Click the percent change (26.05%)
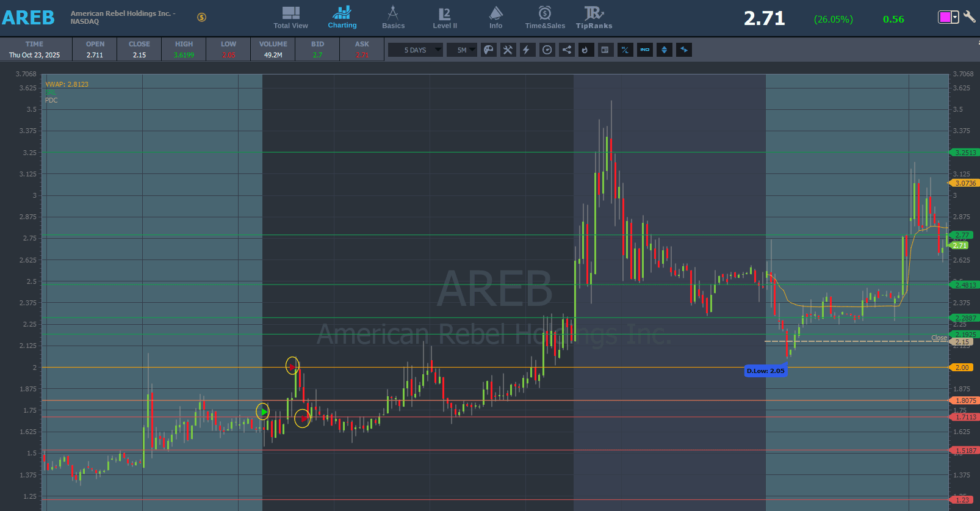This screenshot has width=980, height=511. [833, 20]
